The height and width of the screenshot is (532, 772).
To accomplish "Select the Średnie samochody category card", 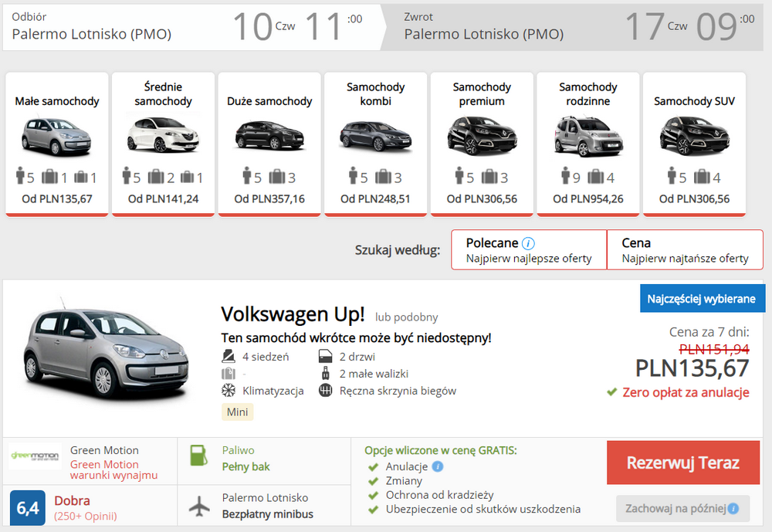I will pyautogui.click(x=164, y=144).
